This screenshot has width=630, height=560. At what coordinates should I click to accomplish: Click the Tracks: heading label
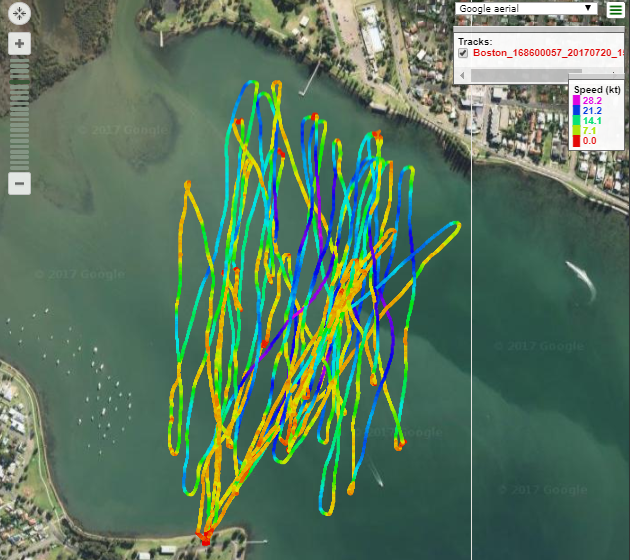point(475,41)
